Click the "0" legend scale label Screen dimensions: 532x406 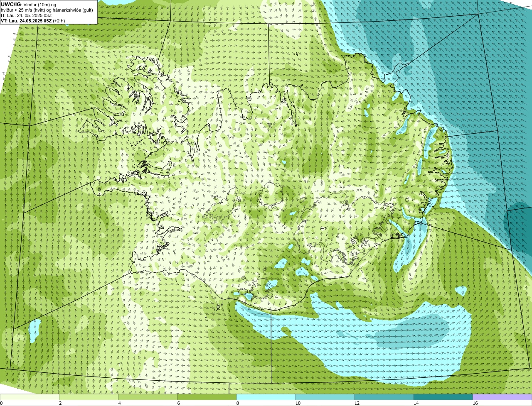(x=1, y=403)
